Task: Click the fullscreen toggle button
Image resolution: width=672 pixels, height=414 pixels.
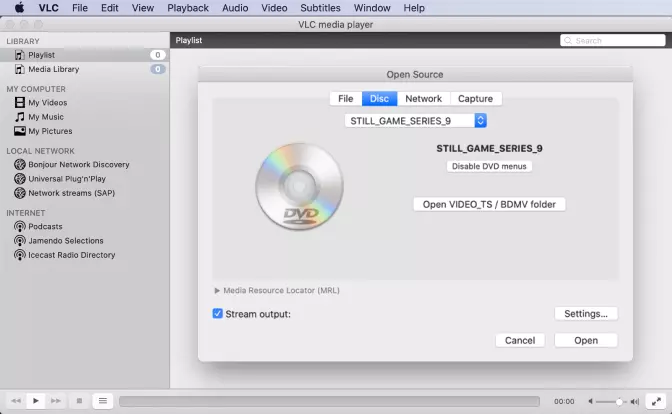Action: click(x=656, y=402)
